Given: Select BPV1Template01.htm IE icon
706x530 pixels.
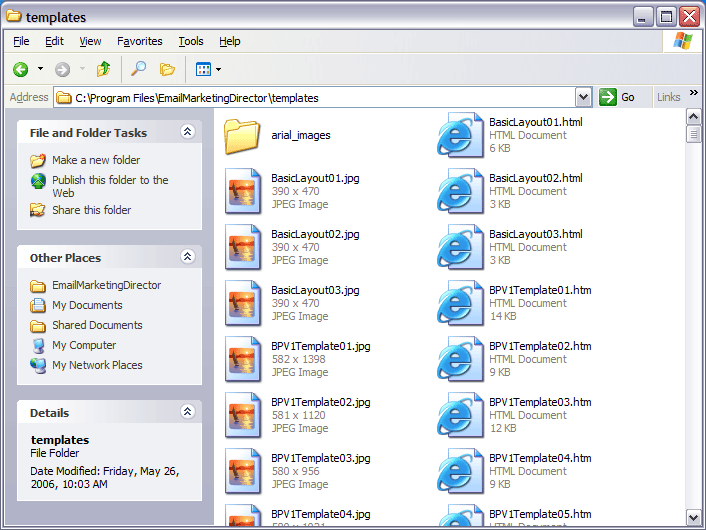Looking at the screenshot, I should point(460,303).
